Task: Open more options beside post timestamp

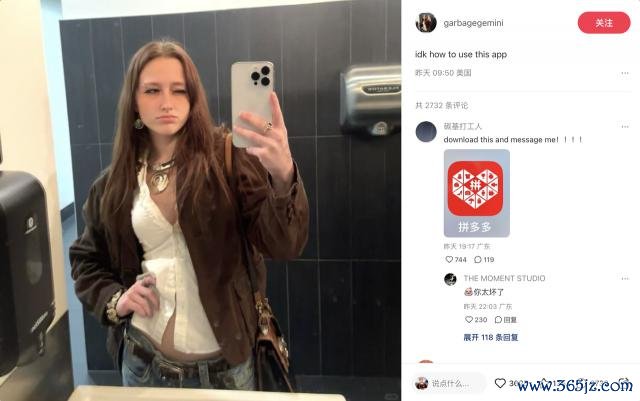Action: (x=624, y=73)
